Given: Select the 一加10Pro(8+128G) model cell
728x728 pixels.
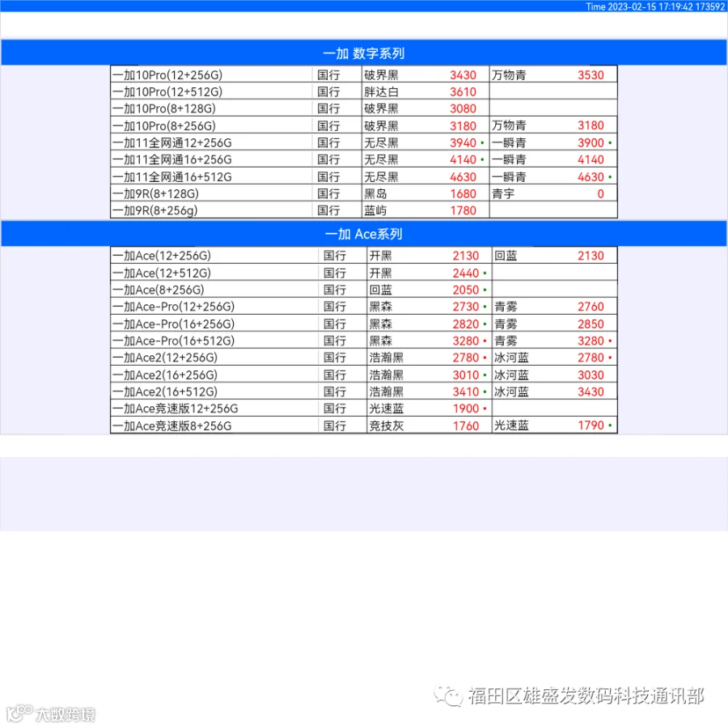Looking at the screenshot, I should click(x=211, y=108).
